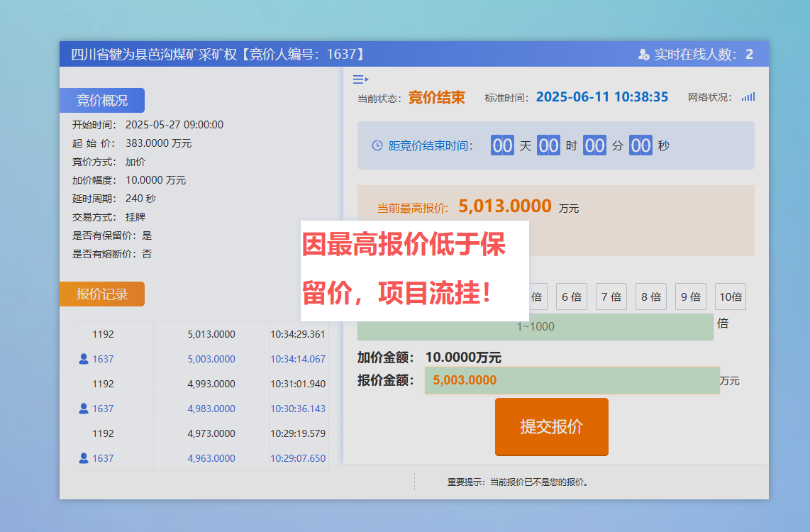This screenshot has width=810, height=532.
Task: Focus the 1~1000 multiplier input field
Action: (535, 327)
